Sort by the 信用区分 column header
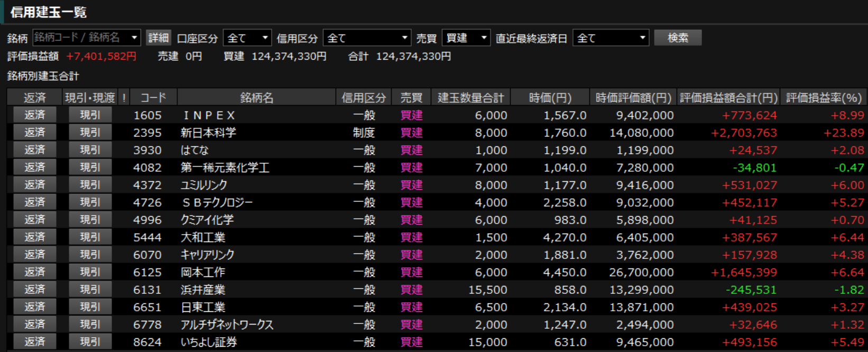 coord(364,98)
